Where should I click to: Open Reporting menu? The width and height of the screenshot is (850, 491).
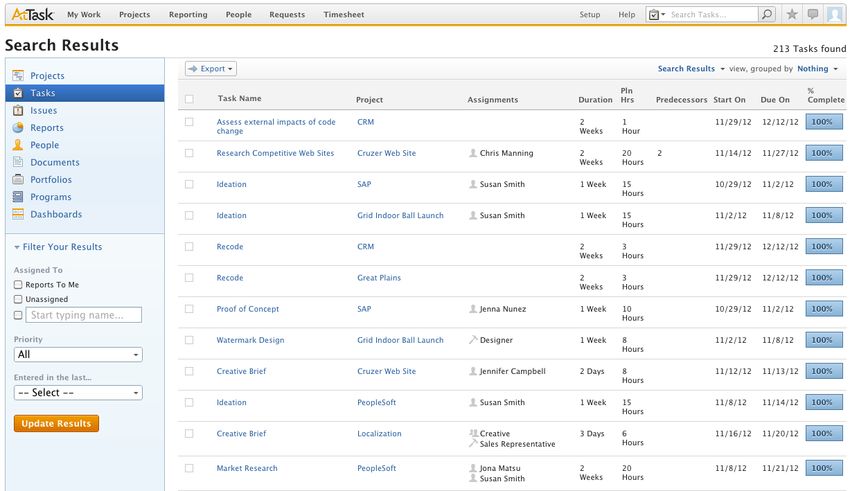(x=188, y=15)
